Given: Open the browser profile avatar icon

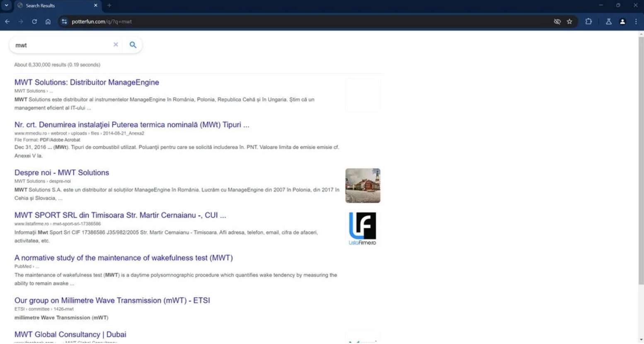Looking at the screenshot, I should 622,22.
